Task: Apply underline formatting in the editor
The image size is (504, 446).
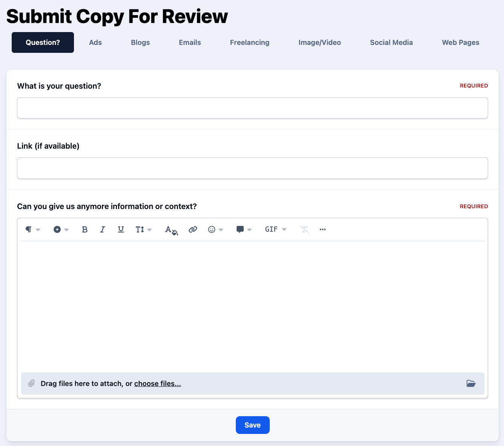Action: 121,229
